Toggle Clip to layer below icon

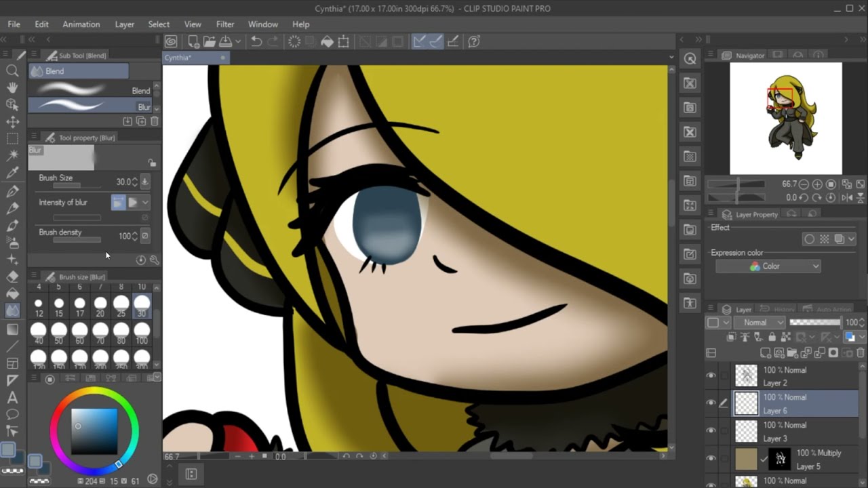(731, 338)
